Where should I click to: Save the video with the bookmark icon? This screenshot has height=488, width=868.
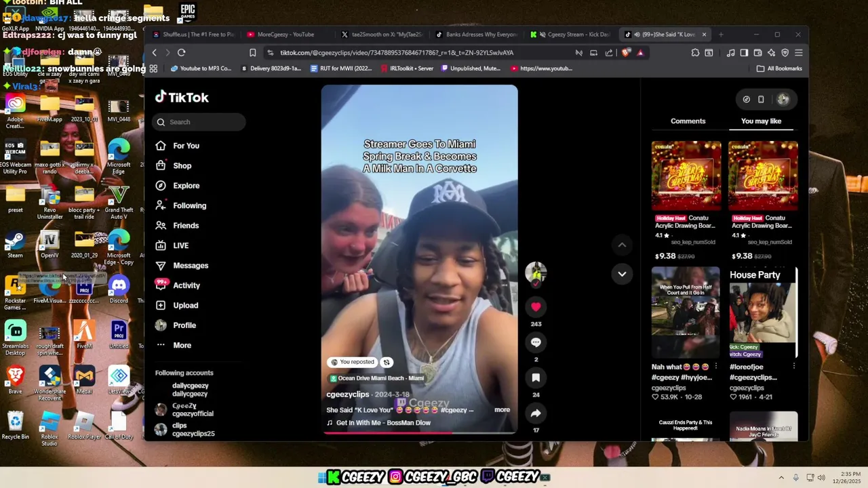536,378
